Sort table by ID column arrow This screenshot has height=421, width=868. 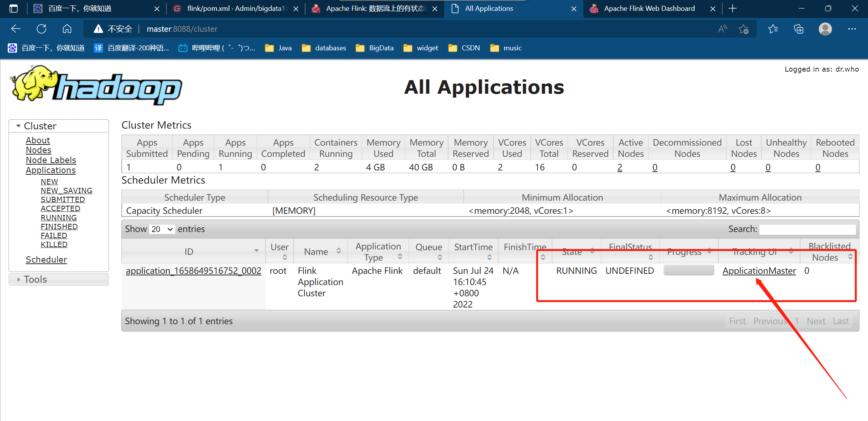point(256,251)
